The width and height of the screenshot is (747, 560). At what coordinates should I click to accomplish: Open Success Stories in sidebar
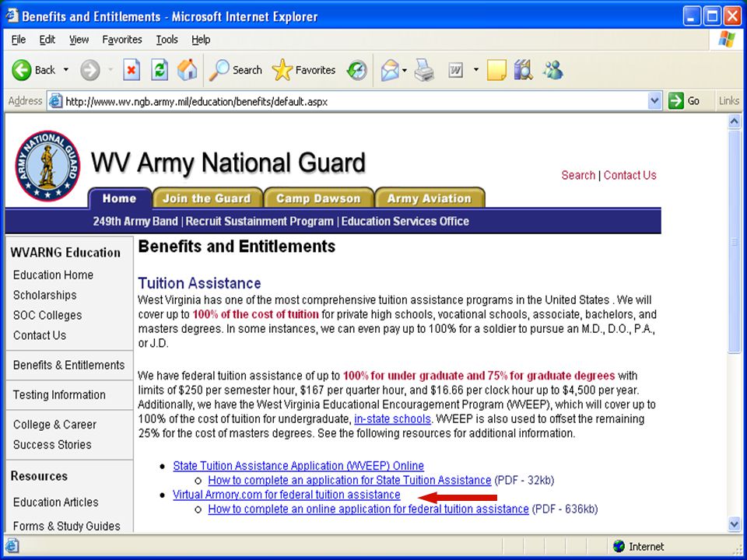coord(52,444)
